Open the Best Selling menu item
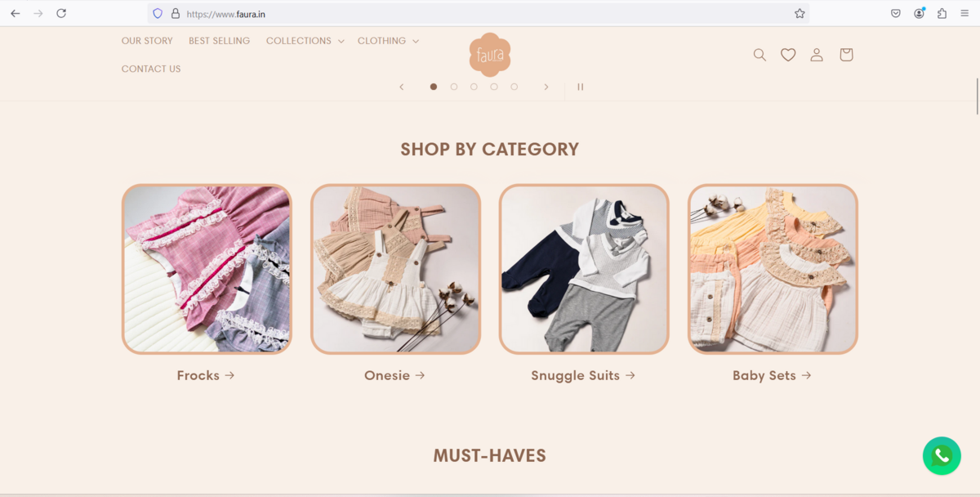The image size is (980, 497). point(219,41)
